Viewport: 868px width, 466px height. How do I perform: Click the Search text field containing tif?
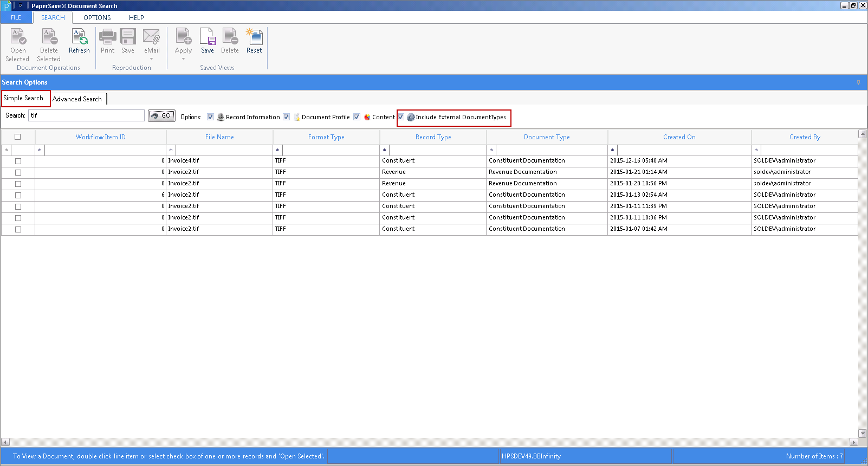pyautogui.click(x=87, y=115)
